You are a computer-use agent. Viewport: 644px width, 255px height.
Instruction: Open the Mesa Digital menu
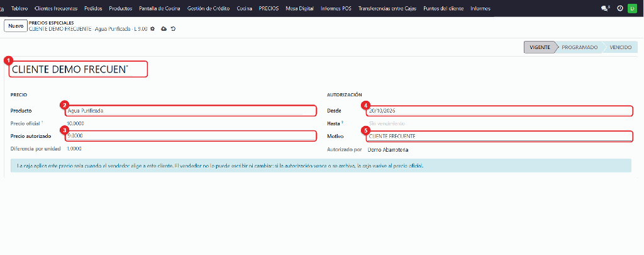point(300,8)
